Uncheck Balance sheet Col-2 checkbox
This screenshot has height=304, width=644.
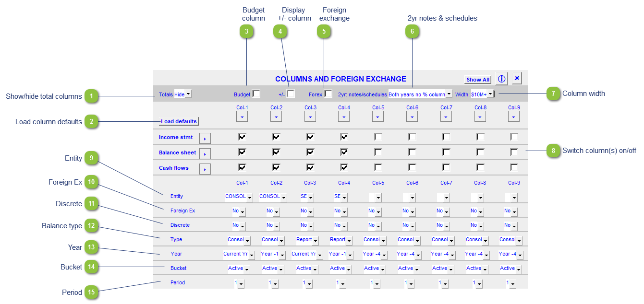click(276, 152)
